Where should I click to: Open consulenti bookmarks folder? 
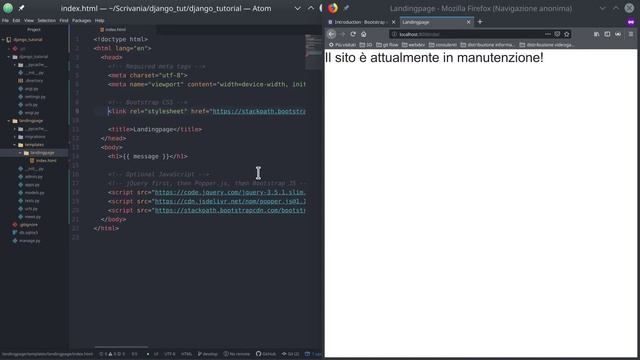[443, 44]
